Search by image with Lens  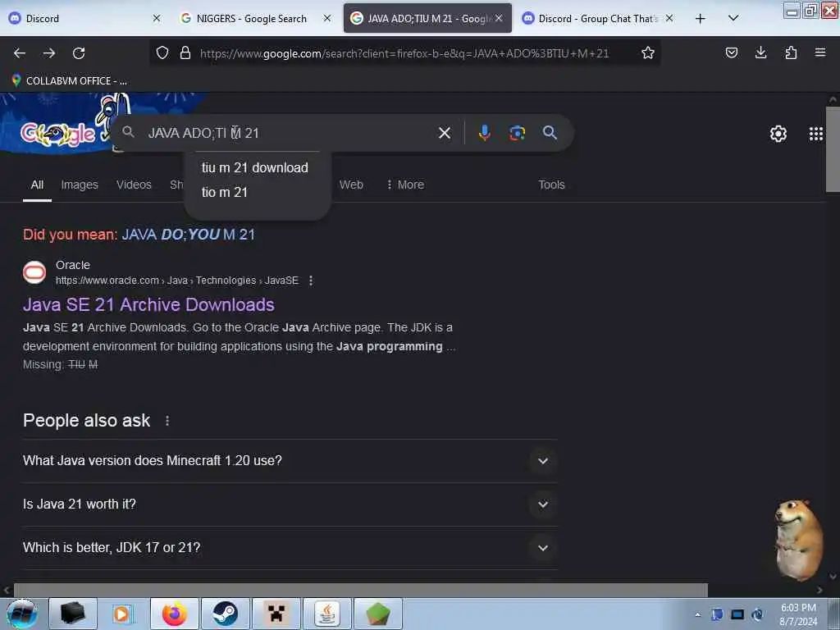517,132
